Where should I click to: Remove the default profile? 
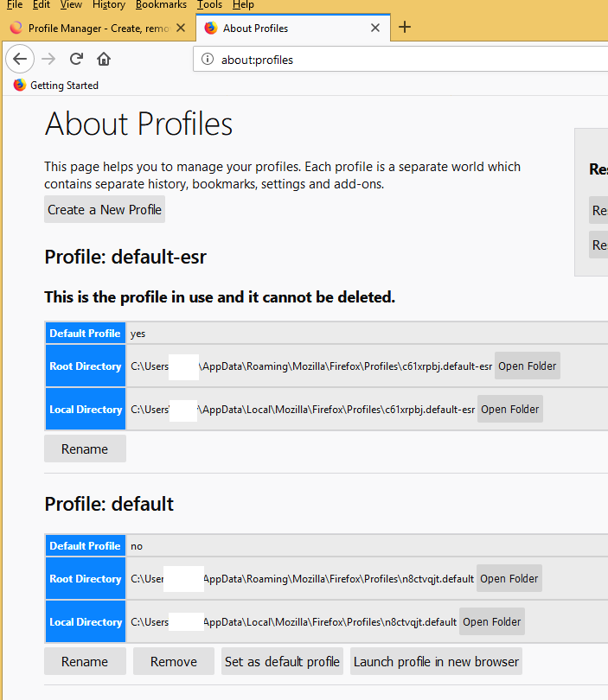[174, 661]
